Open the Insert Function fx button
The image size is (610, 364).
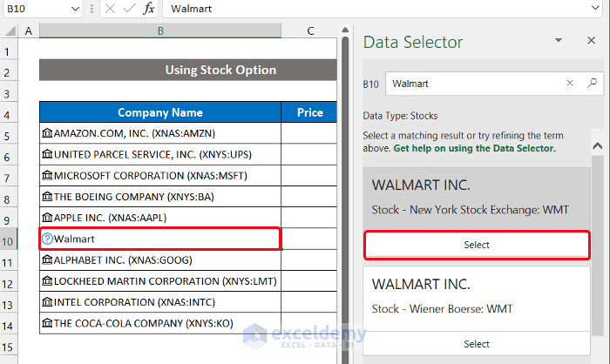(x=148, y=9)
